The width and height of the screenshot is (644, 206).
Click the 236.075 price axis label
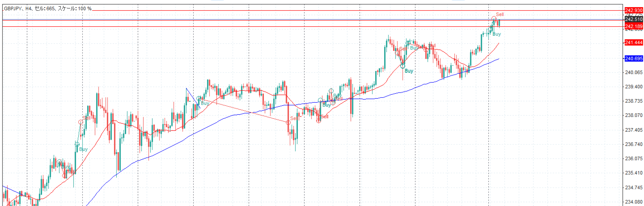tap(633, 159)
